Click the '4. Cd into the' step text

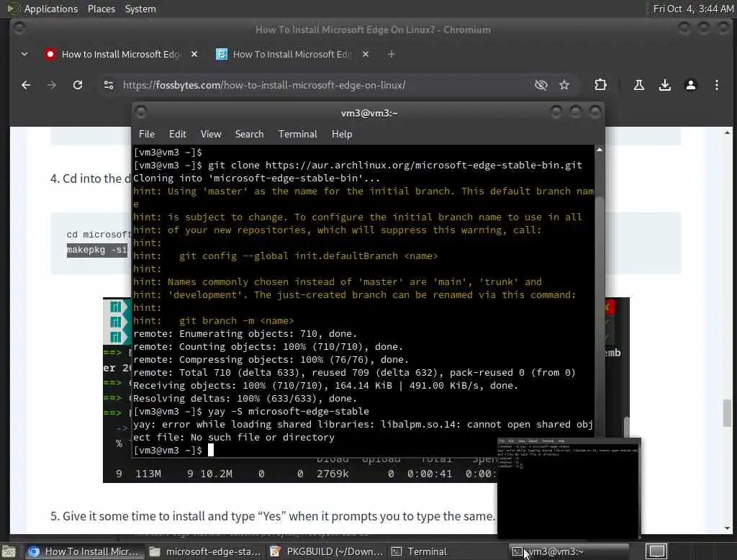click(x=91, y=179)
